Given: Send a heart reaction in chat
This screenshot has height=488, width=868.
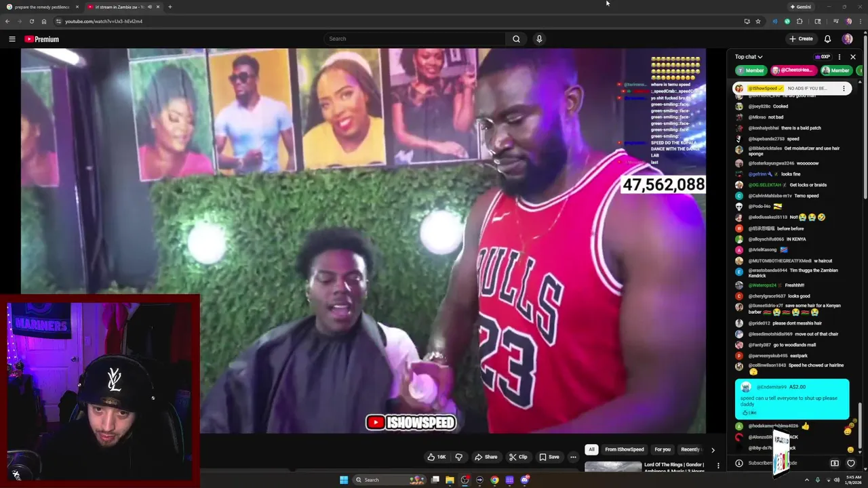Looking at the screenshot, I should pos(851,463).
